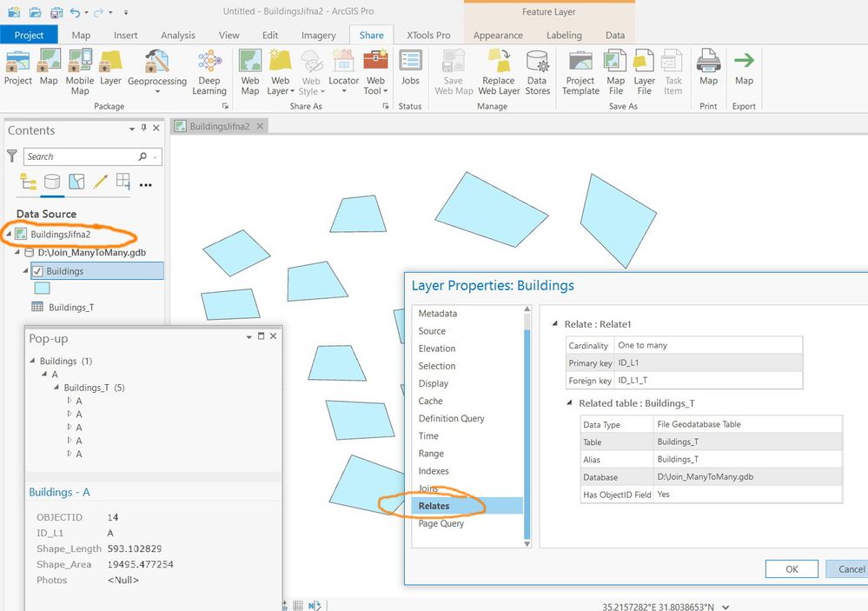Image resolution: width=868 pixels, height=611 pixels.
Task: Open the XTools Pro tab
Action: point(428,35)
